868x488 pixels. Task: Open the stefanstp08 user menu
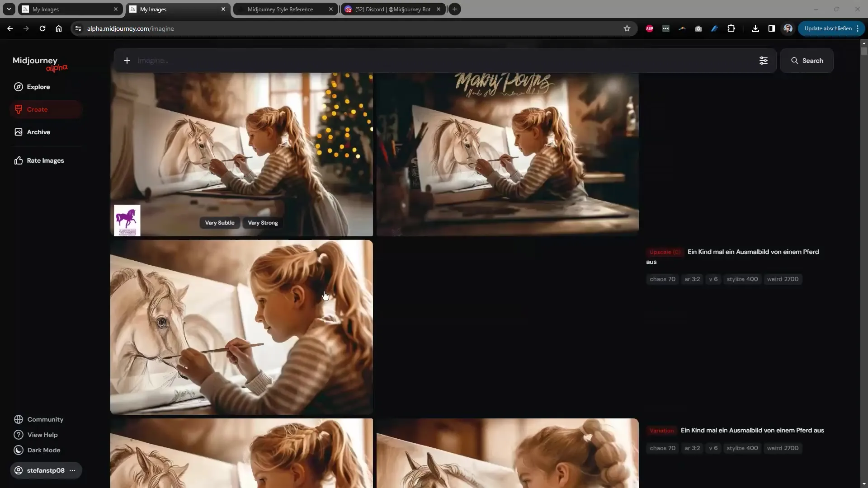[x=72, y=470]
